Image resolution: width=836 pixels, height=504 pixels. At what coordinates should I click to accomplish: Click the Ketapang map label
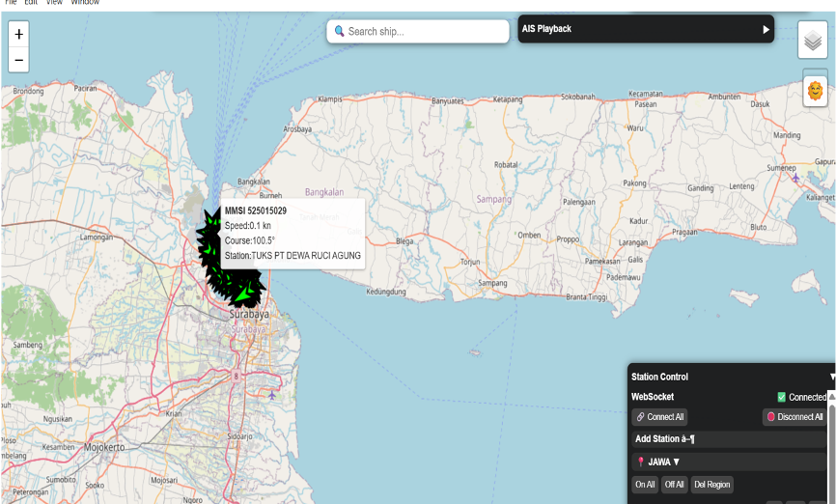[508, 99]
